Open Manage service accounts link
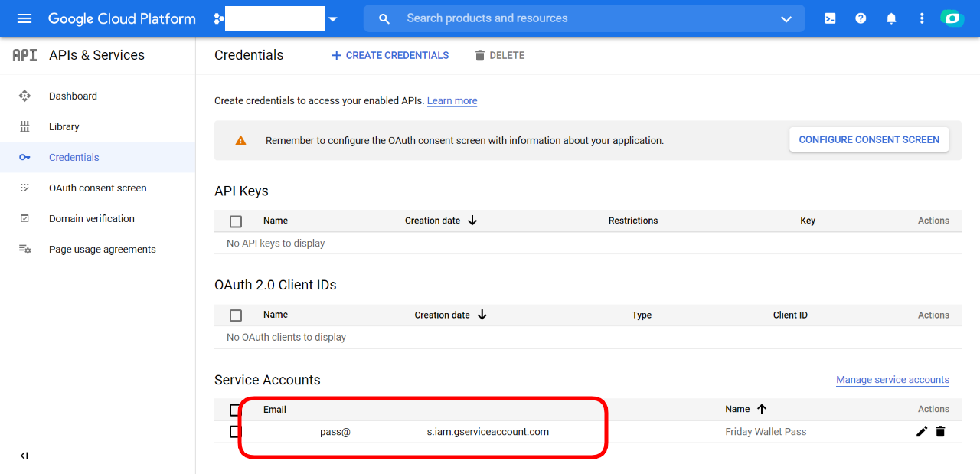 [893, 380]
